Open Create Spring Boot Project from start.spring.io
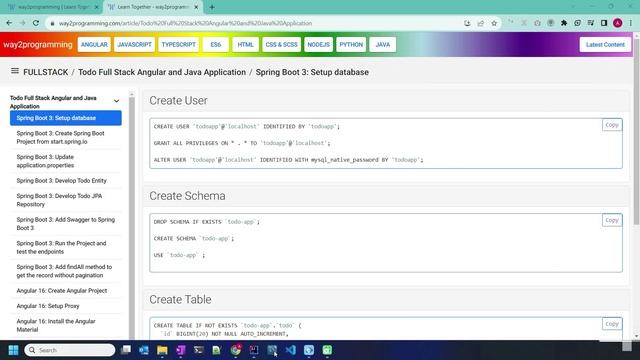The width and height of the screenshot is (640, 360). point(66,138)
